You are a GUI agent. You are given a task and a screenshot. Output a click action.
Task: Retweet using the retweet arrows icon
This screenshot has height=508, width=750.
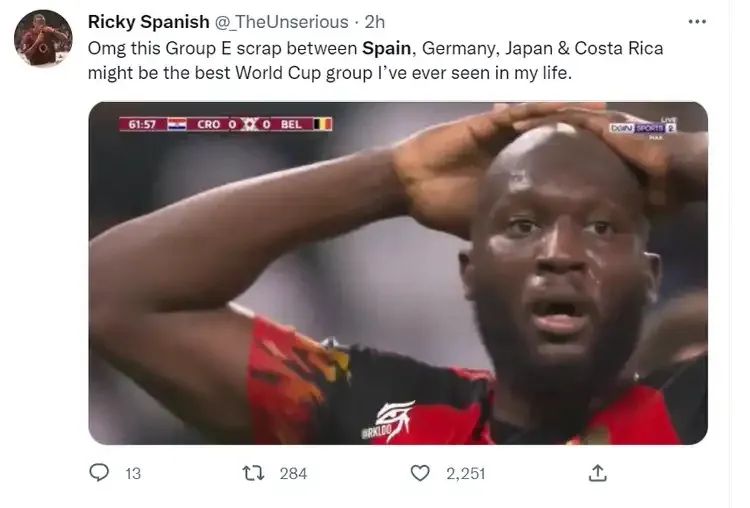253,473
